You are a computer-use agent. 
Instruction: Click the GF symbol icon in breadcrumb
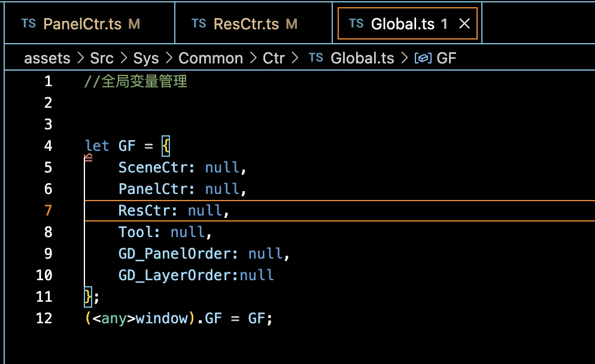pos(424,58)
